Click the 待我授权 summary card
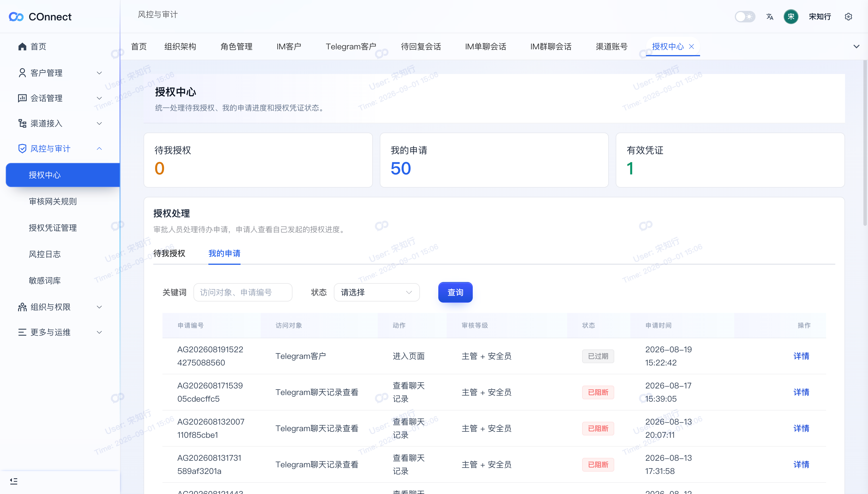The height and width of the screenshot is (494, 868). point(258,160)
